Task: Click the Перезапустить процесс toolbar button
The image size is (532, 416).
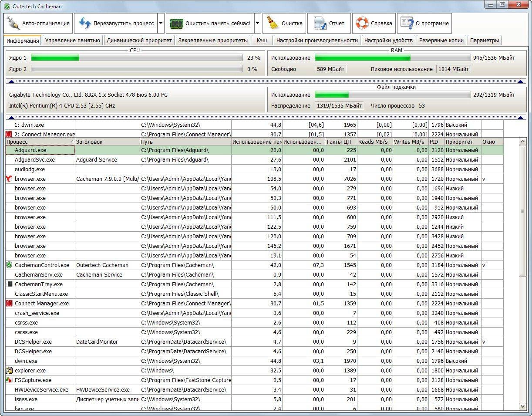Action: tap(115, 24)
